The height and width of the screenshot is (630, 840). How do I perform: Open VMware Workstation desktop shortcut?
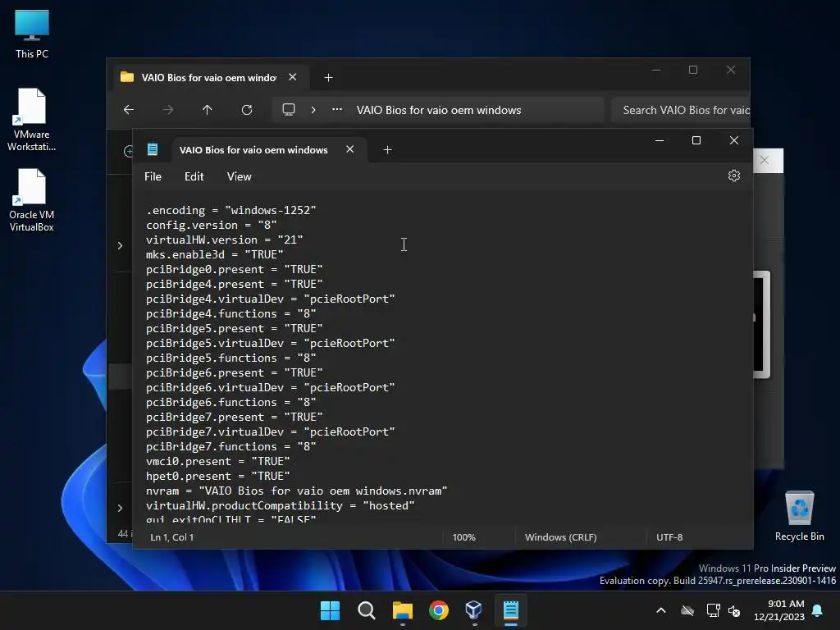[32, 120]
